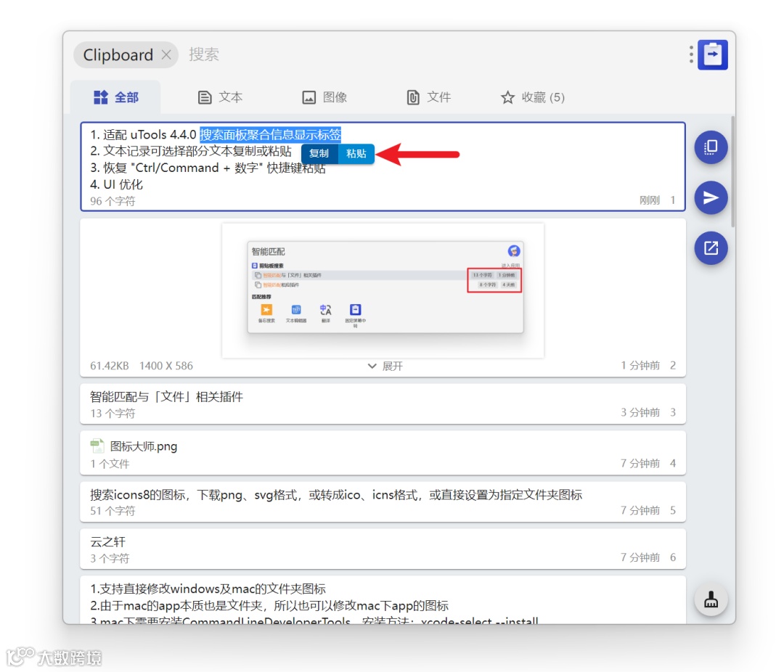Click the round open-externally button
784x672 pixels.
coord(711,248)
